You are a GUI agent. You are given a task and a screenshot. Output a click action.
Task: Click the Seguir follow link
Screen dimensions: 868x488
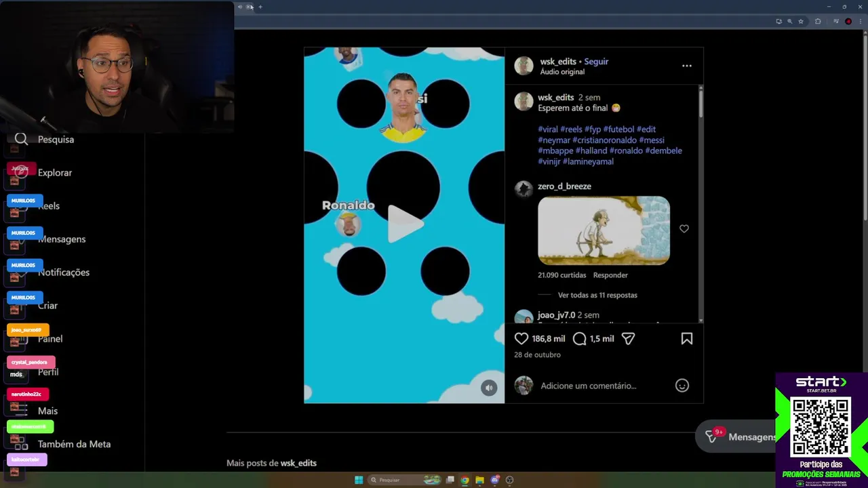pos(596,61)
